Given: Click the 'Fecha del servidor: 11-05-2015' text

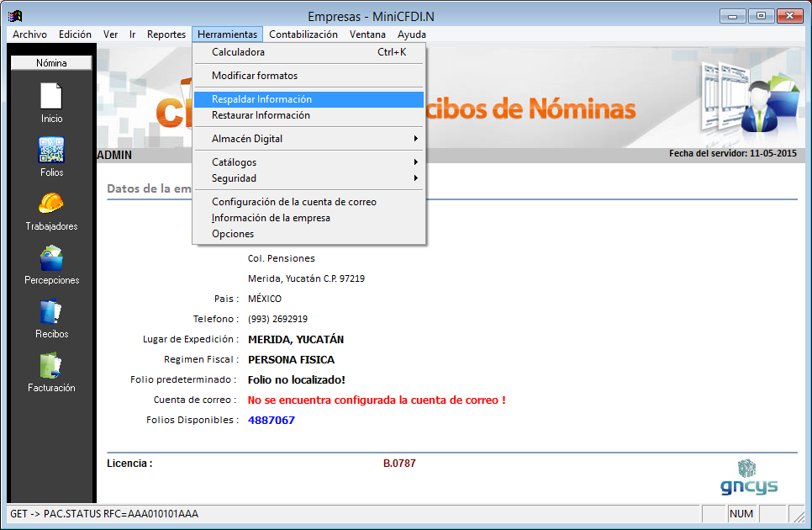Looking at the screenshot, I should 733,153.
